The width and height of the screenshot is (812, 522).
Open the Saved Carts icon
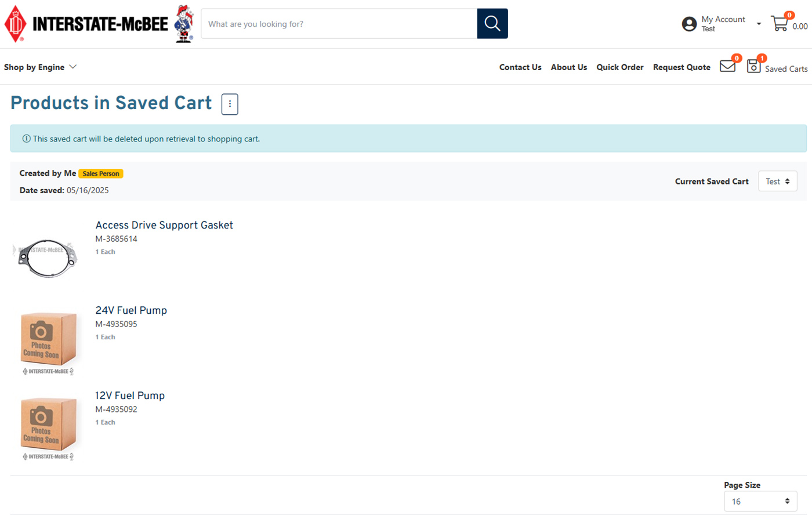(753, 66)
